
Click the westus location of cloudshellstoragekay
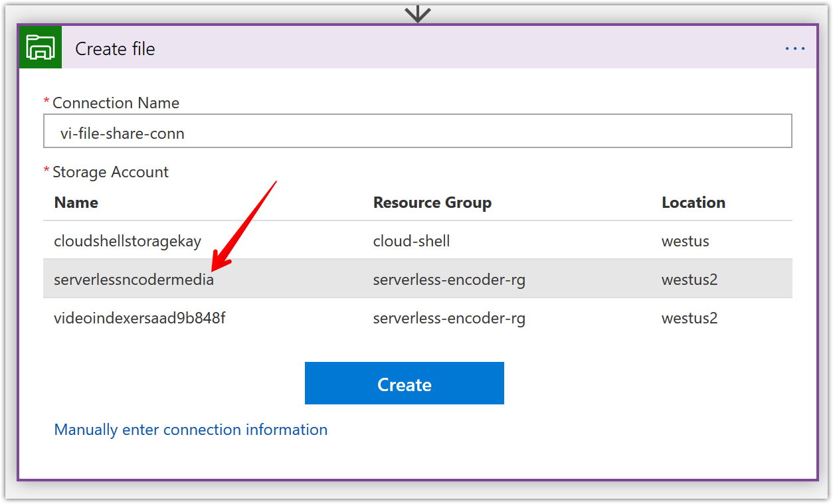point(685,241)
